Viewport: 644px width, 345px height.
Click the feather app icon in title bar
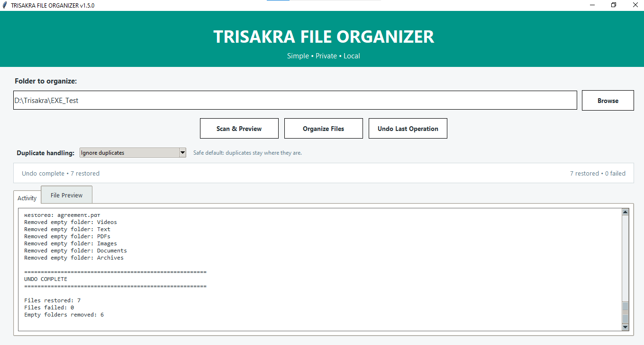[x=5, y=5]
